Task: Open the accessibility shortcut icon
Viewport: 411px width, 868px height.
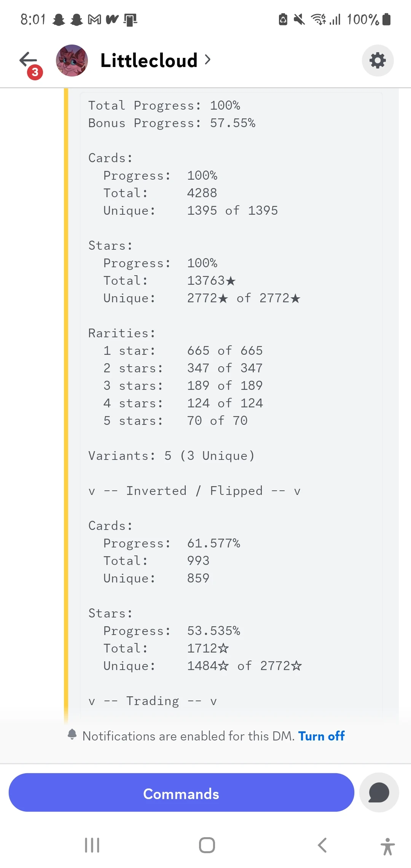Action: point(387,846)
